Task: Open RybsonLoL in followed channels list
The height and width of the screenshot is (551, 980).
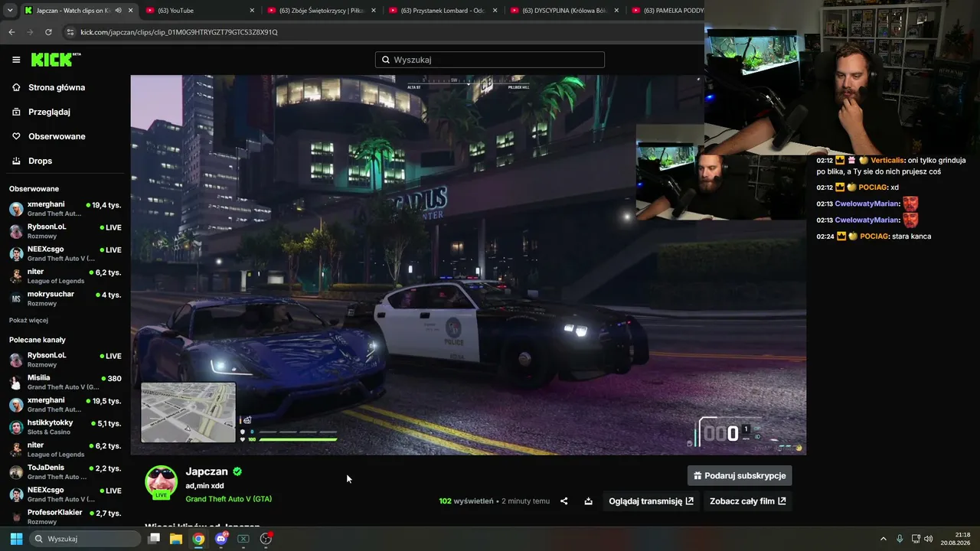Action: tap(65, 231)
